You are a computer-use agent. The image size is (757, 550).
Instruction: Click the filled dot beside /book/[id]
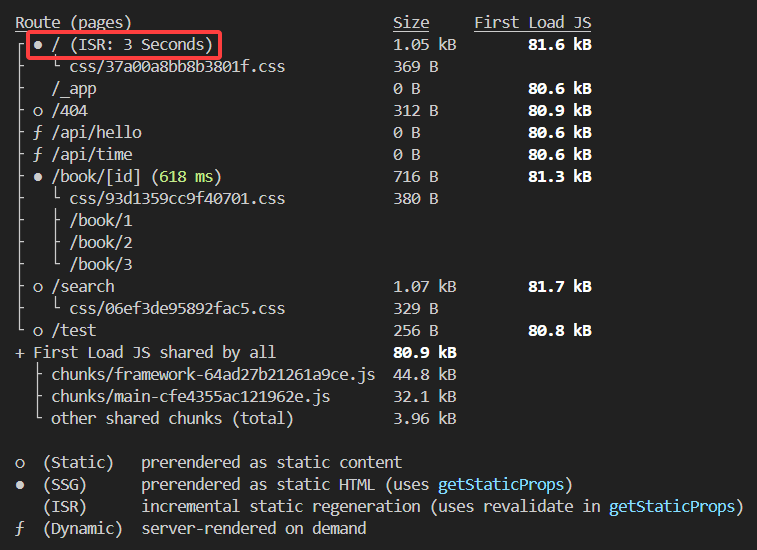pos(38,177)
